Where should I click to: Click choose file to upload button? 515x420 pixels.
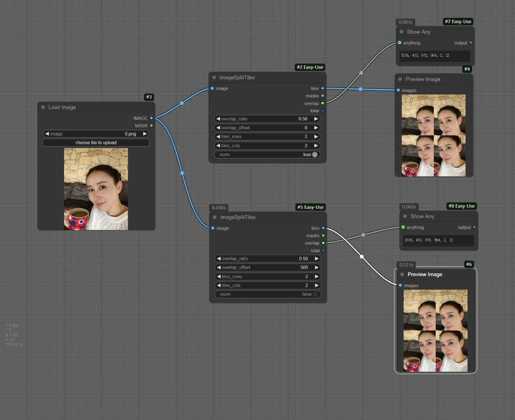pyautogui.click(x=96, y=143)
